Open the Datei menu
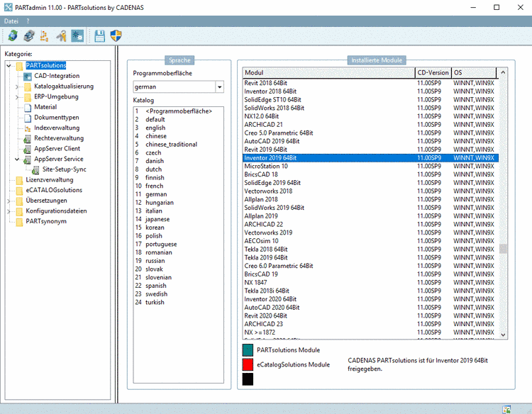 coord(11,21)
